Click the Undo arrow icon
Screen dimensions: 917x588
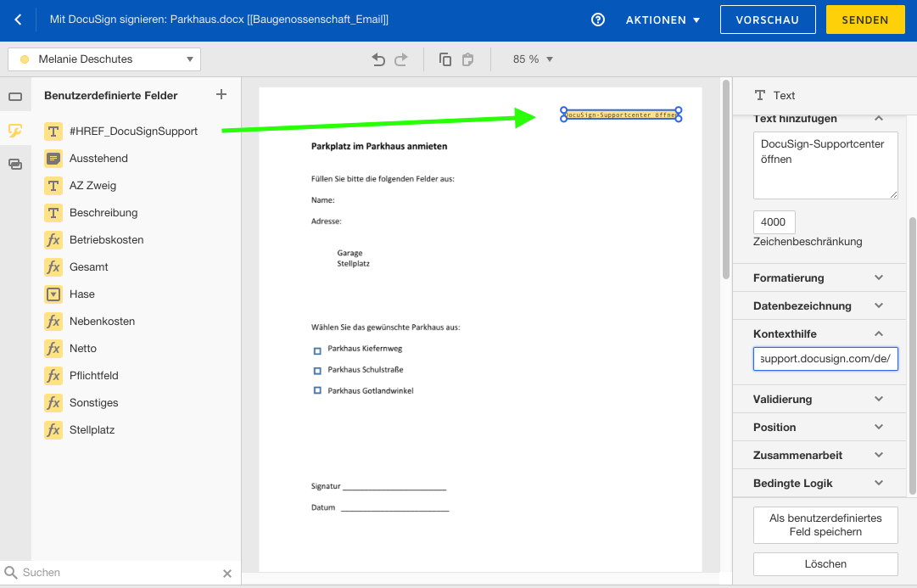378,59
